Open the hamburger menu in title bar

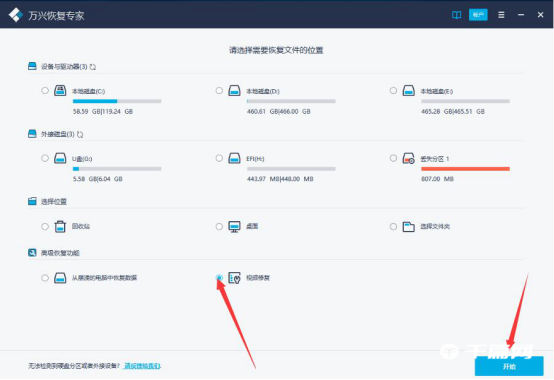501,15
